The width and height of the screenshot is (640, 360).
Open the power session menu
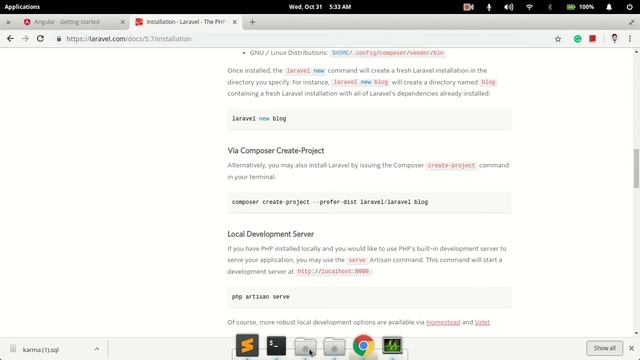[629, 7]
